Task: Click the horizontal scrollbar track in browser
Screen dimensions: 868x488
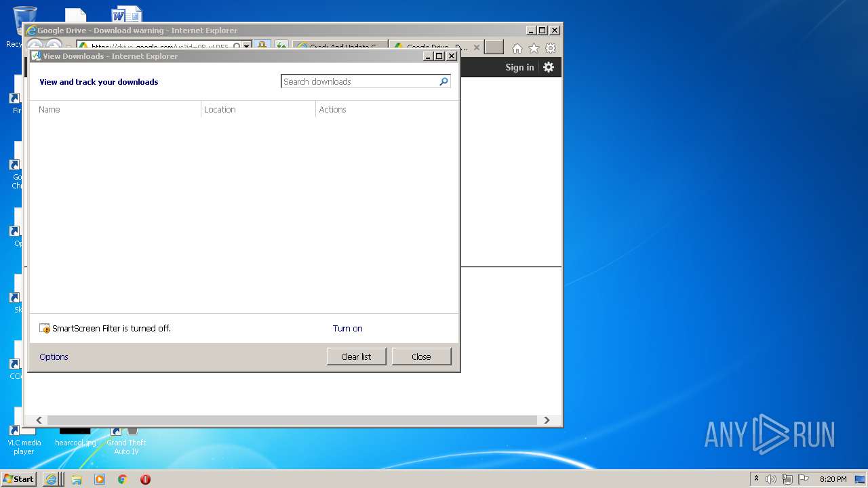Action: 293,420
